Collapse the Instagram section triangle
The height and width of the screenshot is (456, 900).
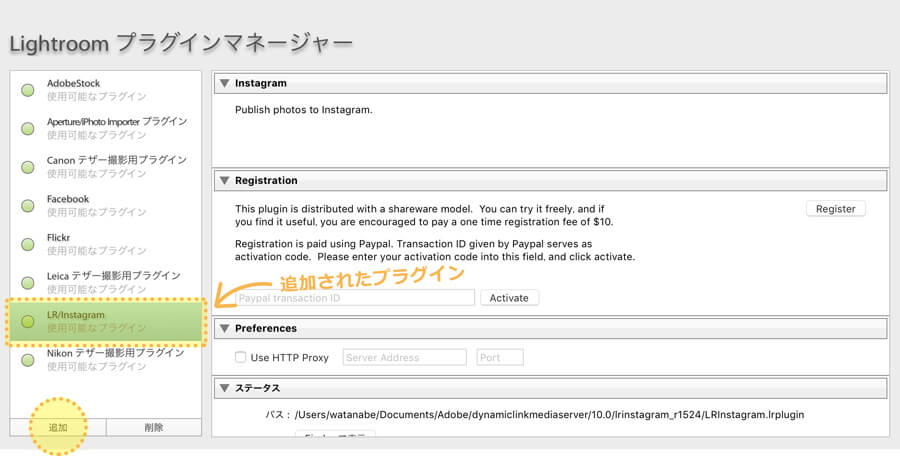coord(224,83)
